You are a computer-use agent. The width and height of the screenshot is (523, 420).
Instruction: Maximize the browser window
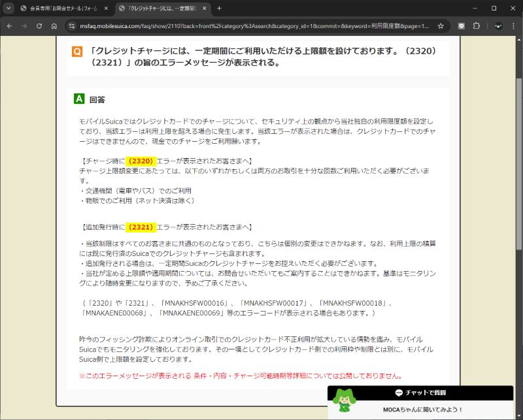494,8
